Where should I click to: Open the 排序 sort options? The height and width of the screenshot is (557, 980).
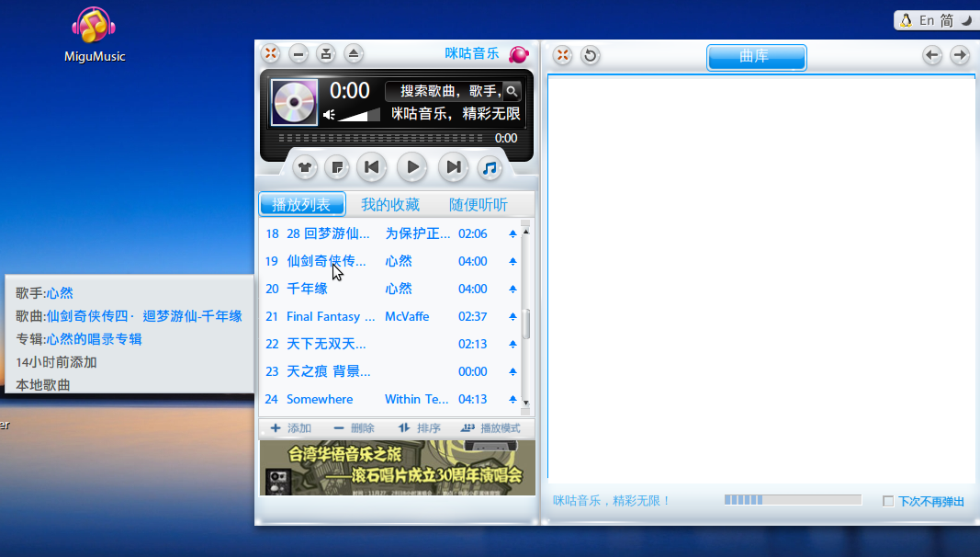click(x=420, y=428)
